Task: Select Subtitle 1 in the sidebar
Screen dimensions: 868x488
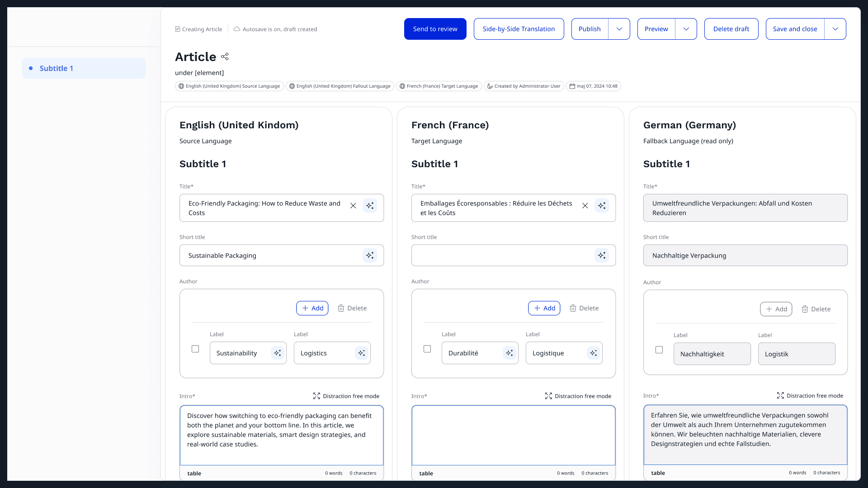Action: pos(84,68)
